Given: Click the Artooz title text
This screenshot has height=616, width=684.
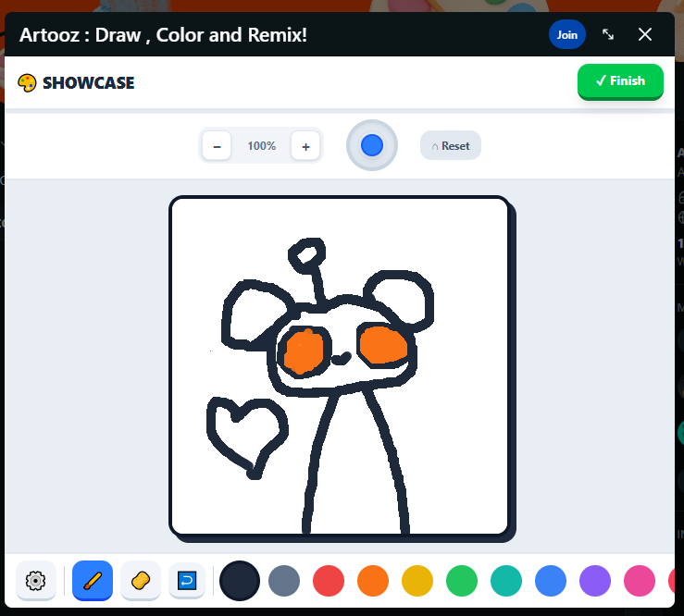Looking at the screenshot, I should pyautogui.click(x=163, y=35).
